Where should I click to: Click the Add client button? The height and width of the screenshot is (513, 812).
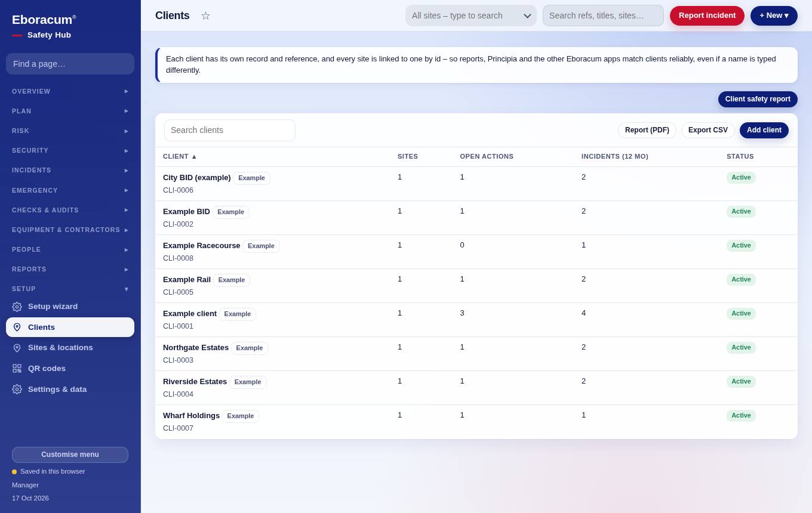tap(764, 130)
